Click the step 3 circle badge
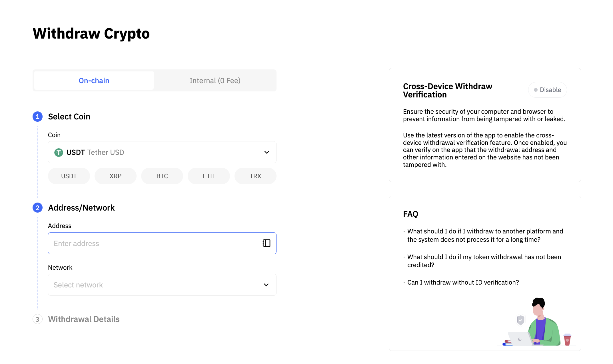613x364 pixels. tap(37, 319)
